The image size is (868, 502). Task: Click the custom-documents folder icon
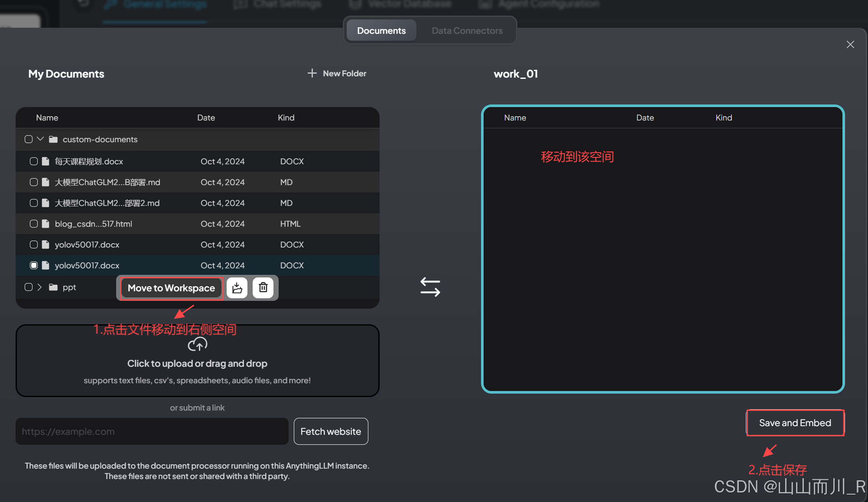53,139
